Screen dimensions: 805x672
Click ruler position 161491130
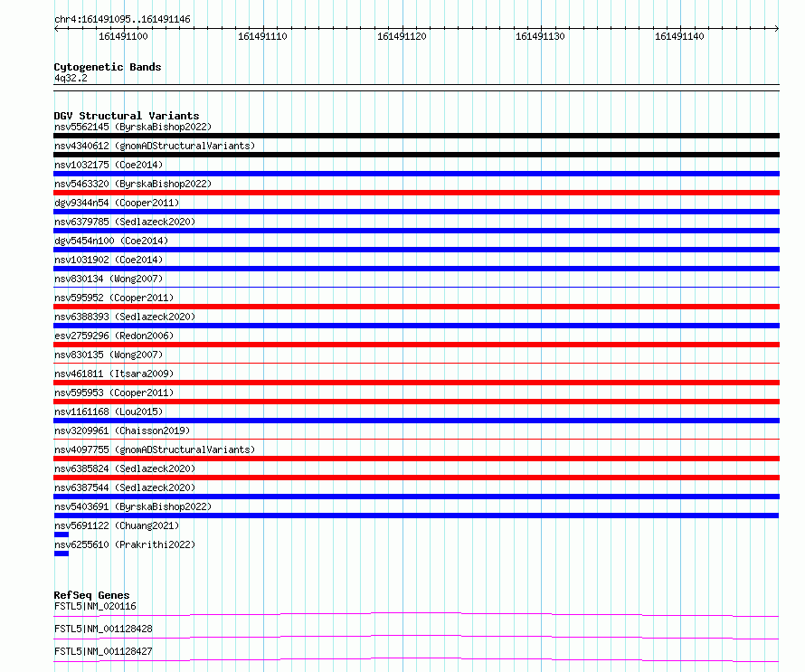(540, 36)
